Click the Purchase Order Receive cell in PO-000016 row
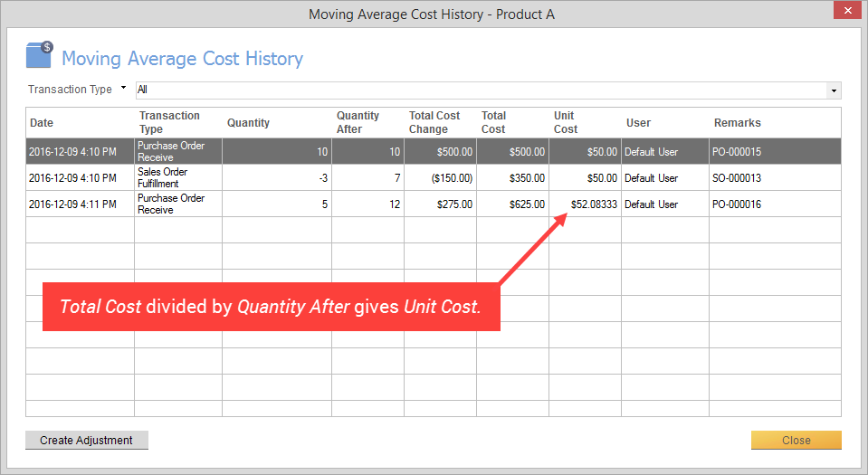Screen dimensions: 868x475 (178, 204)
